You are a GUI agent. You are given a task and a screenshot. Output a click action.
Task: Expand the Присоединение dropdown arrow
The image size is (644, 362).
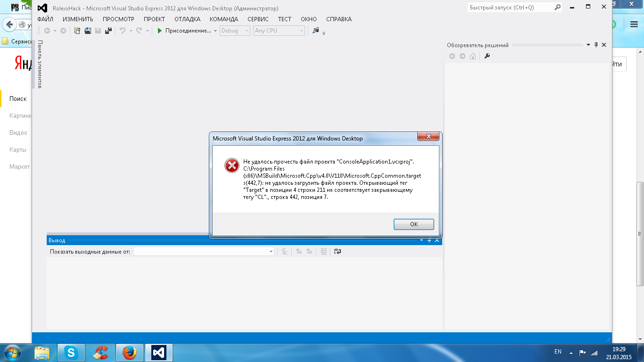[215, 31]
